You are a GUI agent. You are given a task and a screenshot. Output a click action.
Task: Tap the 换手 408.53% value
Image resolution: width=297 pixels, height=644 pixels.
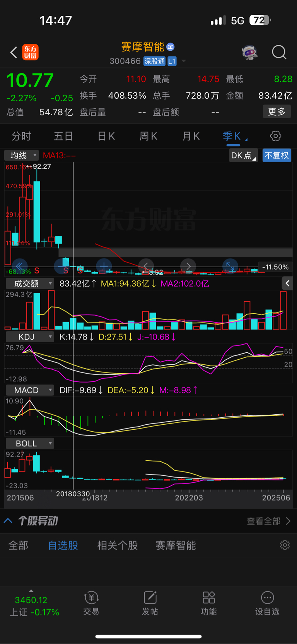point(127,96)
